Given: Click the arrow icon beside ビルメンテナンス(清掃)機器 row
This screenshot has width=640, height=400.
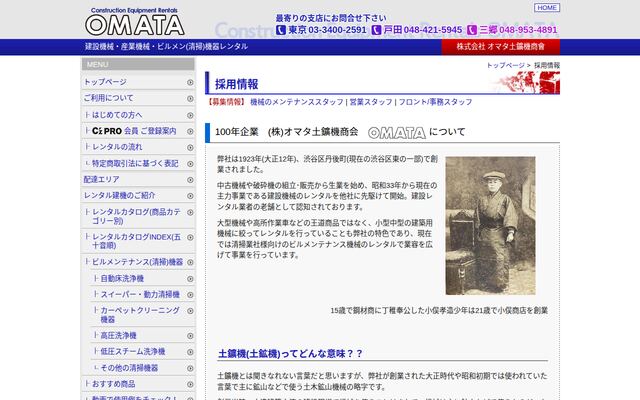Looking at the screenshot, I should [x=190, y=262].
